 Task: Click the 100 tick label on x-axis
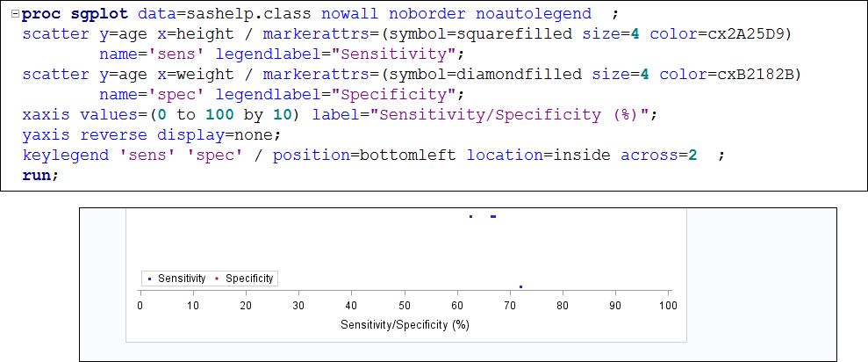(668, 305)
